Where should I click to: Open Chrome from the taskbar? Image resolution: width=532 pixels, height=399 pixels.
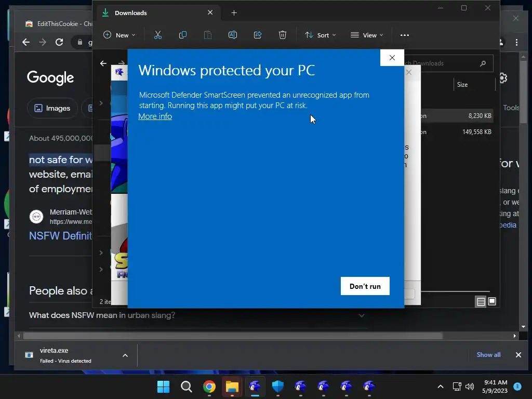click(209, 387)
